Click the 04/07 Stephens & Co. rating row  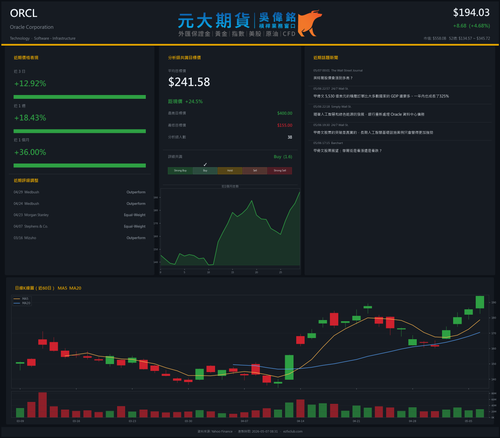pyautogui.click(x=79, y=226)
